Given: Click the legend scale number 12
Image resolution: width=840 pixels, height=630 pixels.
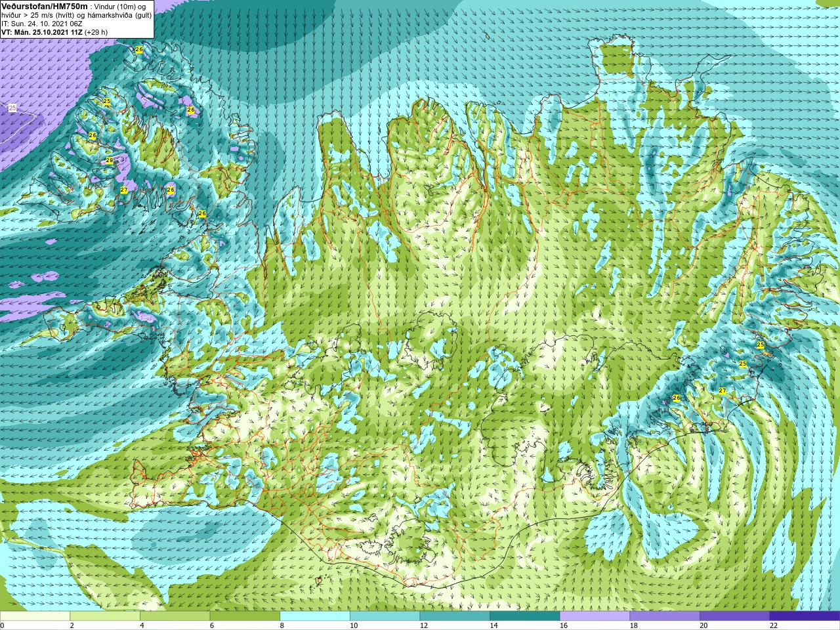Looking at the screenshot, I should [x=423, y=625].
